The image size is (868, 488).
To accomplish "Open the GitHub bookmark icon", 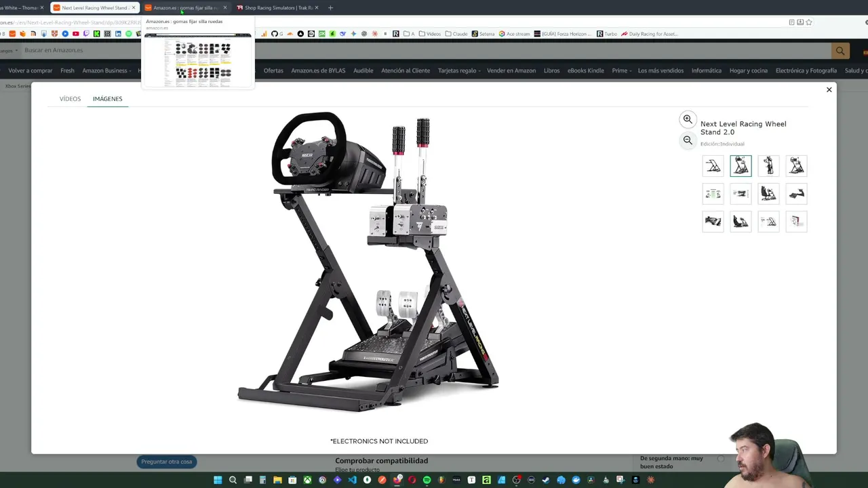I will [x=274, y=34].
